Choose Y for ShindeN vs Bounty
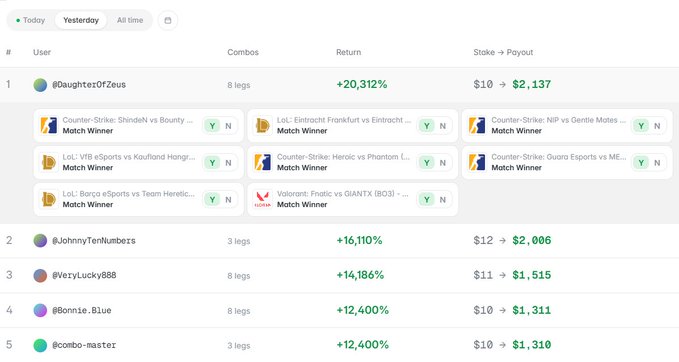This screenshot has height=362, width=679. (x=212, y=126)
